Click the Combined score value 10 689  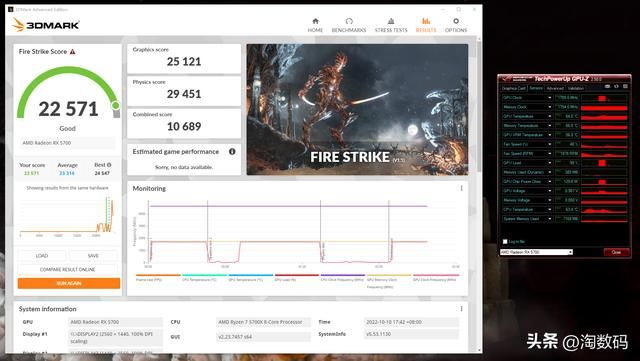184,126
